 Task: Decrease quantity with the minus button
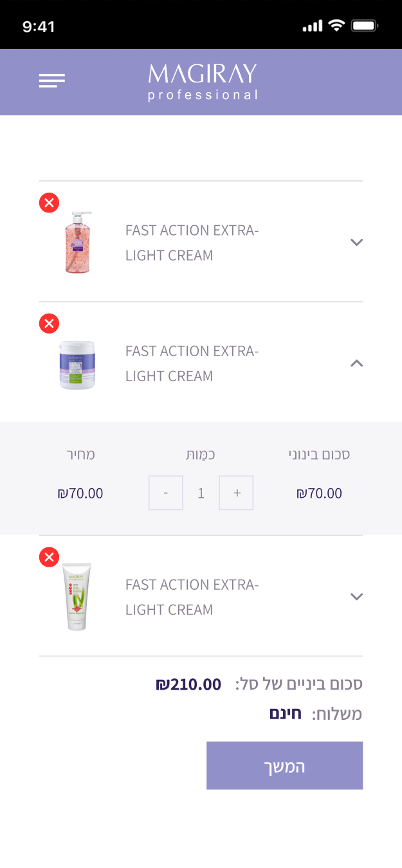166,493
